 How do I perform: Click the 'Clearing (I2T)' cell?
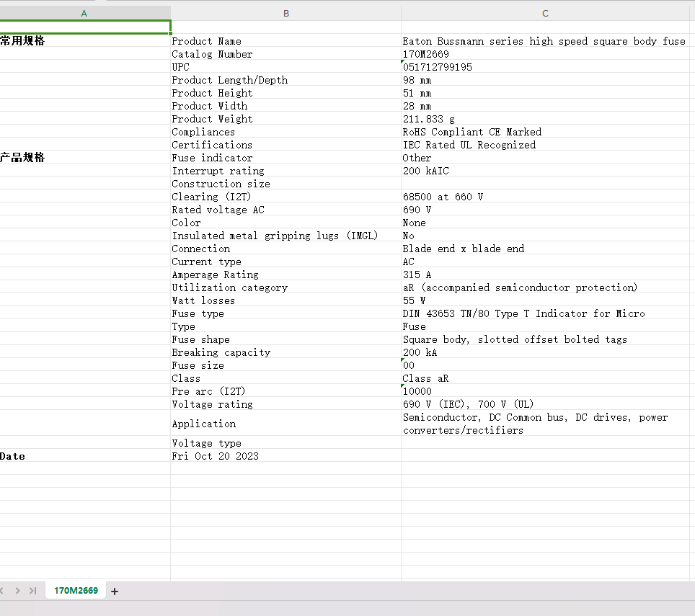[x=286, y=197]
